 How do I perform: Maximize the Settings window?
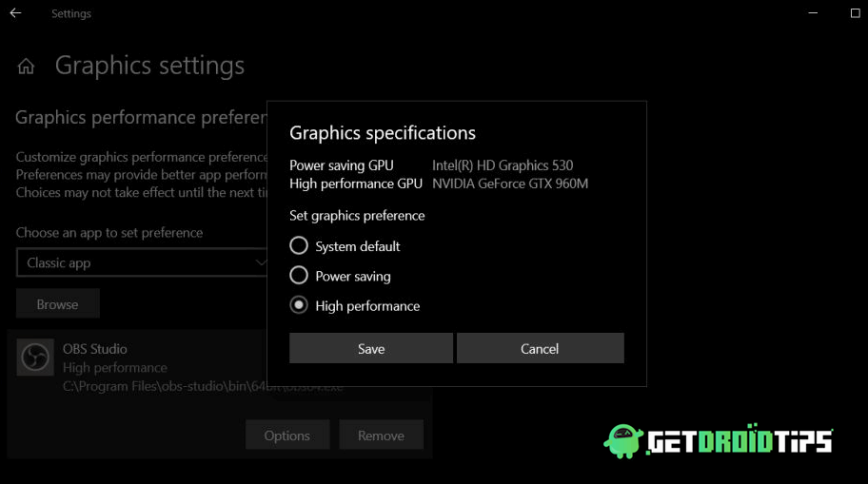[x=856, y=12]
